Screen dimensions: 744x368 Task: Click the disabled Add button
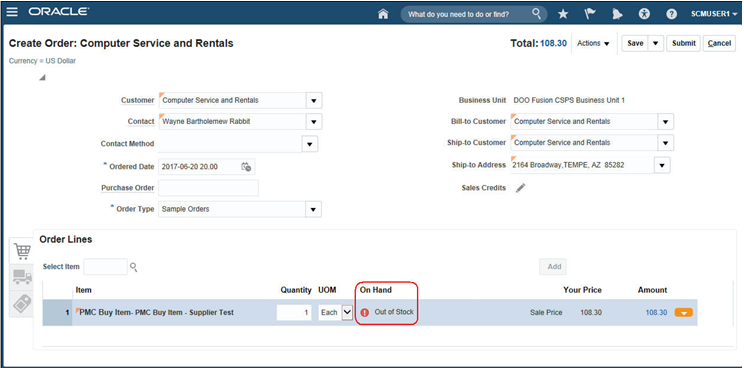[x=554, y=267]
